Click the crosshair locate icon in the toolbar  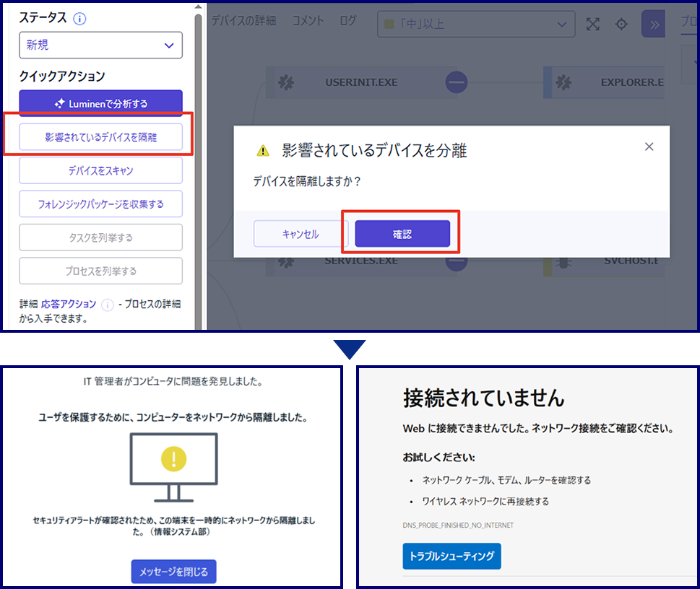621,24
